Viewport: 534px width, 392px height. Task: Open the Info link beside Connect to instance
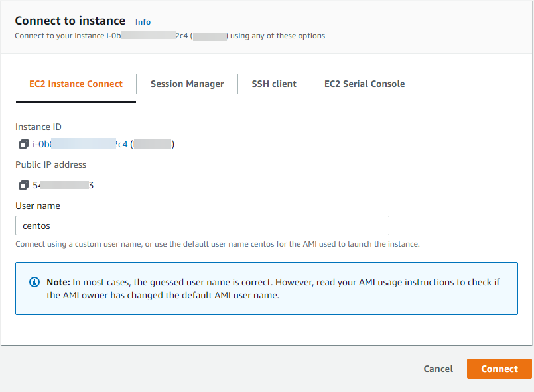tap(143, 22)
